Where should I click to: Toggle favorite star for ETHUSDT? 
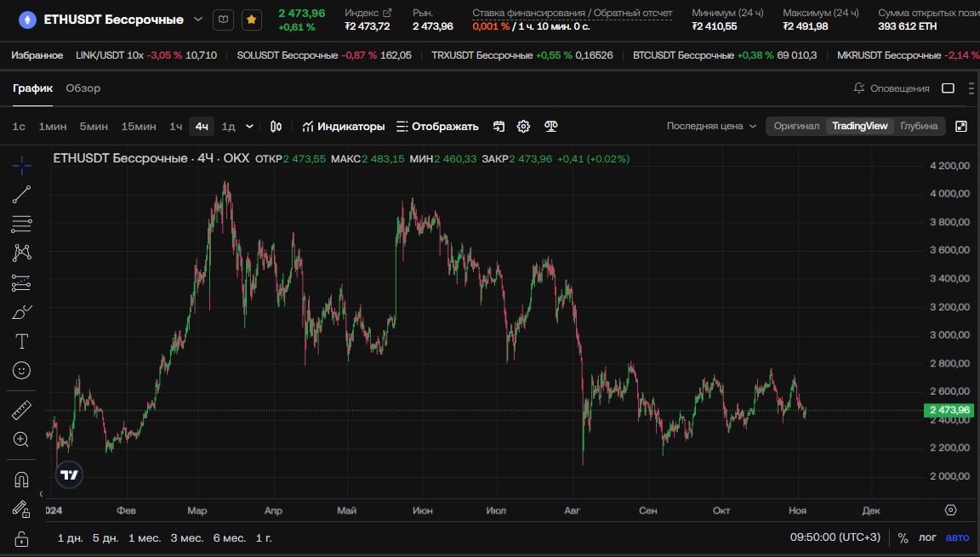point(251,20)
